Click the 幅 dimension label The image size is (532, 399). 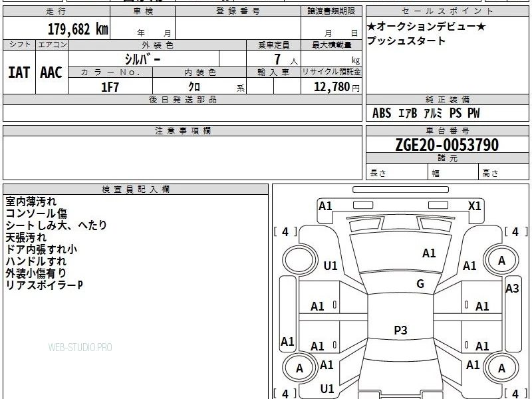point(436,174)
